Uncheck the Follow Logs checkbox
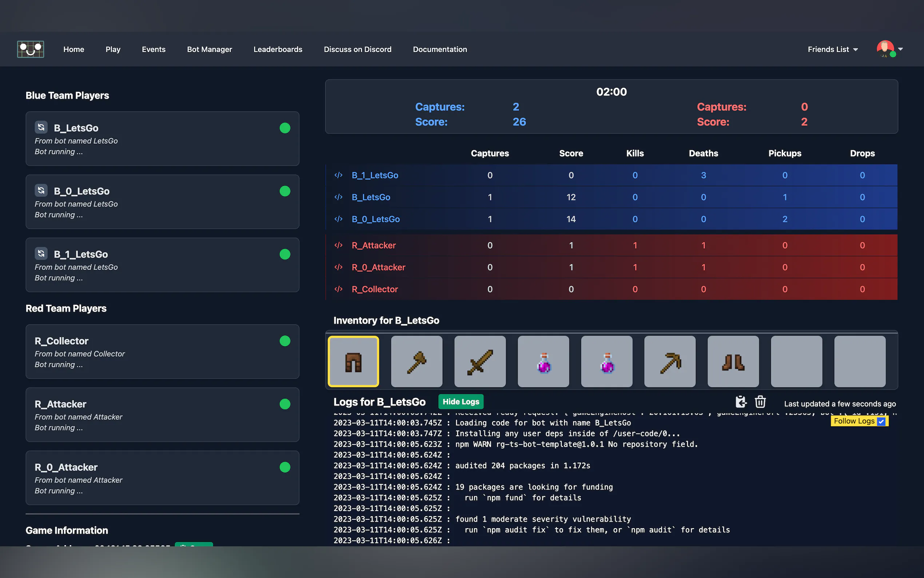Image resolution: width=924 pixels, height=578 pixels. [x=881, y=421]
